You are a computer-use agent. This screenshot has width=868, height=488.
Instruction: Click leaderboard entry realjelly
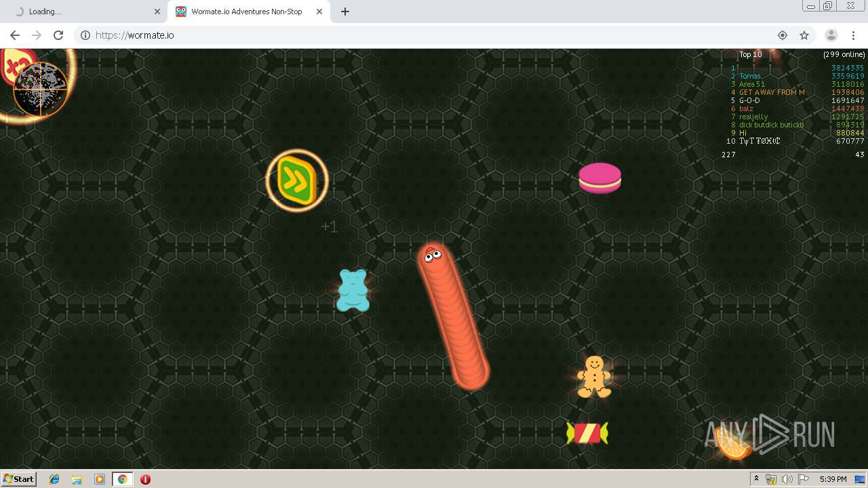coord(753,117)
